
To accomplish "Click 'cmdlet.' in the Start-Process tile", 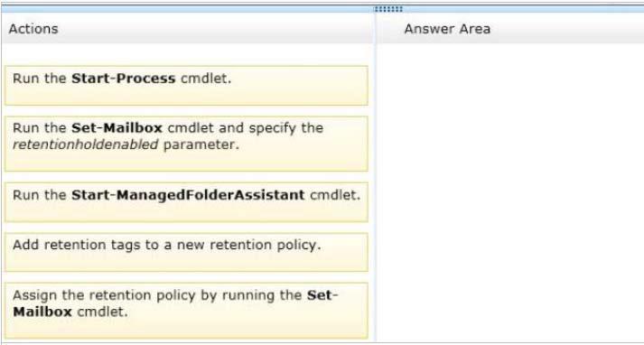I will click(x=206, y=79).
